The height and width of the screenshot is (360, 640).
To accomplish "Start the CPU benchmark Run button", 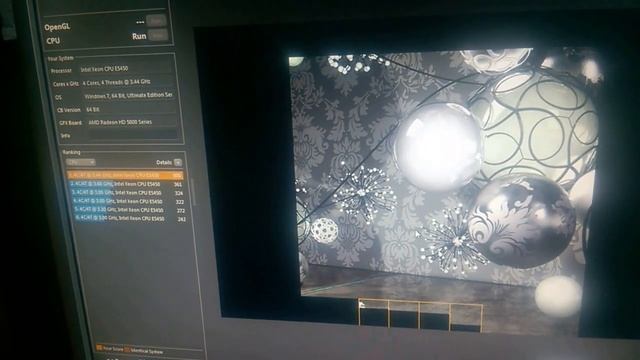I will (x=158, y=36).
